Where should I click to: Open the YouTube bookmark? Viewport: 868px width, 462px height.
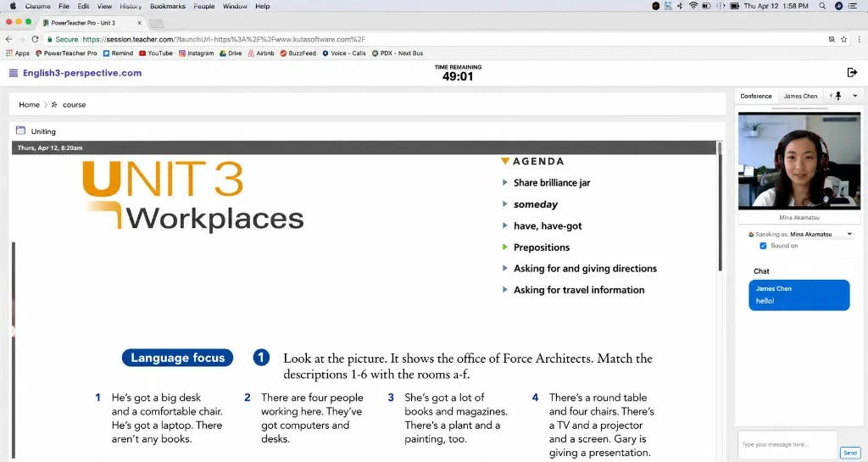(x=156, y=53)
